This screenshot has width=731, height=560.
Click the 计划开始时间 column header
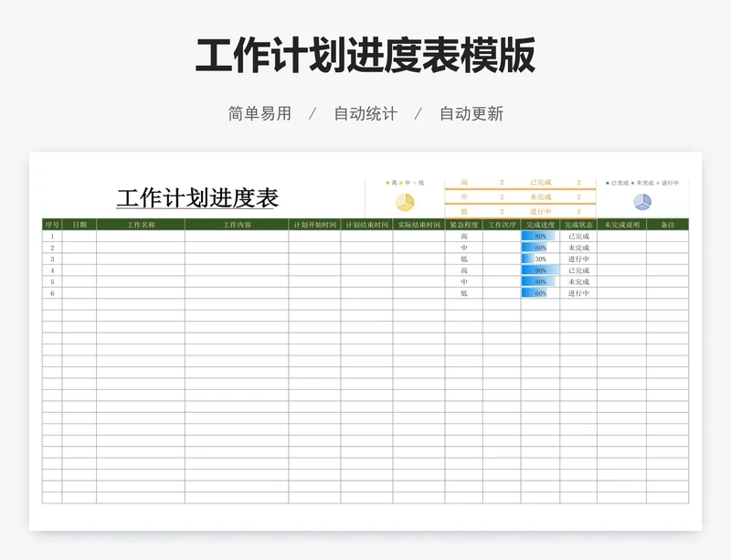coord(314,225)
